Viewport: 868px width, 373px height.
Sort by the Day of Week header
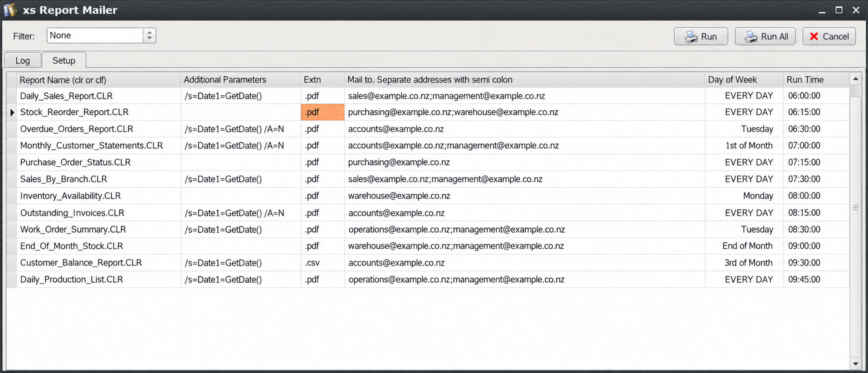(744, 80)
